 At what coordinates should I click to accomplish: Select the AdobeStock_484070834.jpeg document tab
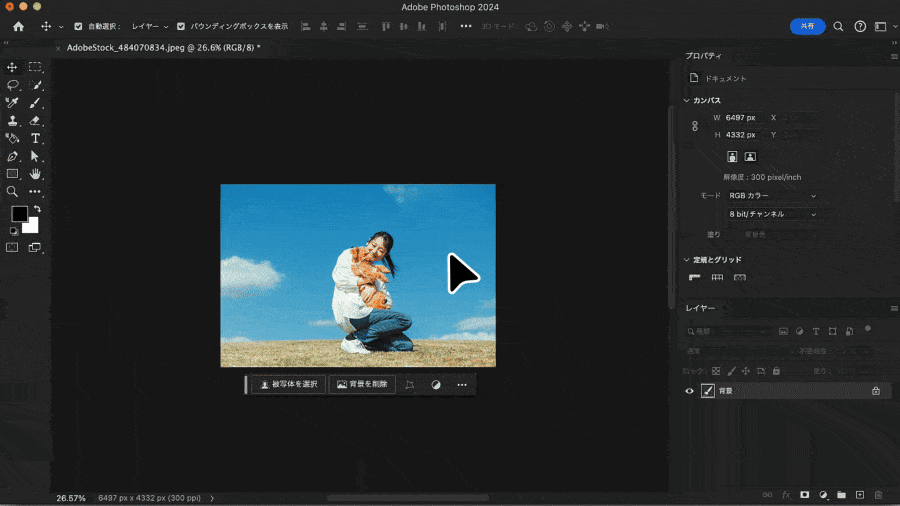tap(163, 48)
